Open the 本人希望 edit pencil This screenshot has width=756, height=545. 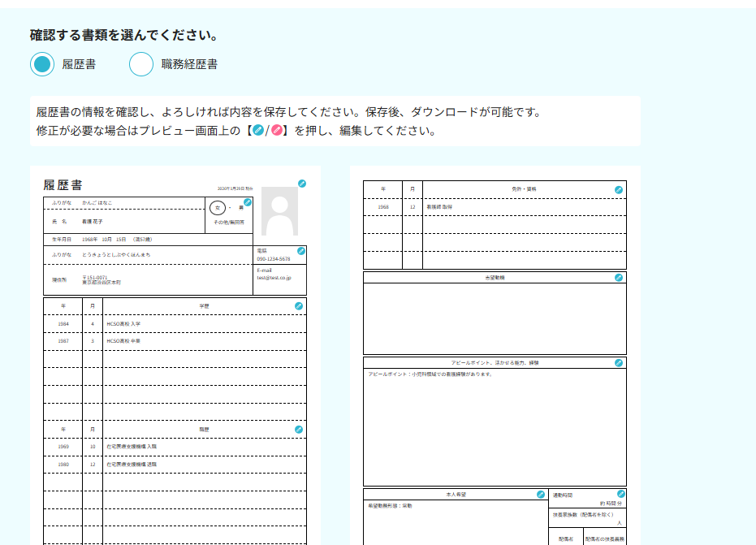click(x=541, y=494)
